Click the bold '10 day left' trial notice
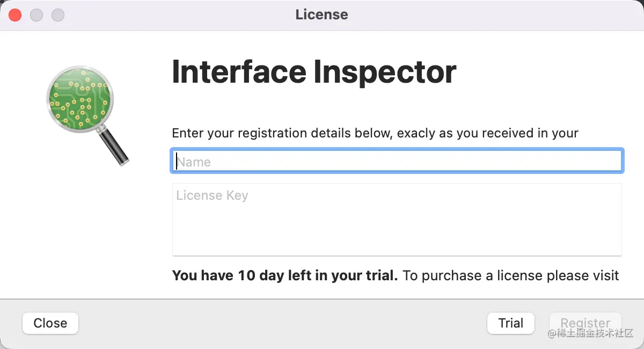Image resolution: width=644 pixels, height=349 pixels. click(x=285, y=276)
